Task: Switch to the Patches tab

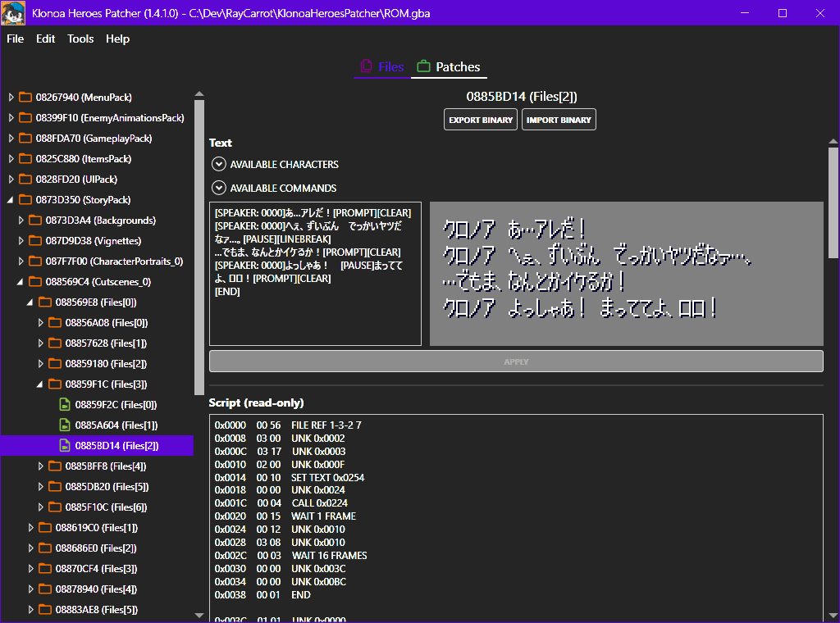Action: pyautogui.click(x=449, y=67)
